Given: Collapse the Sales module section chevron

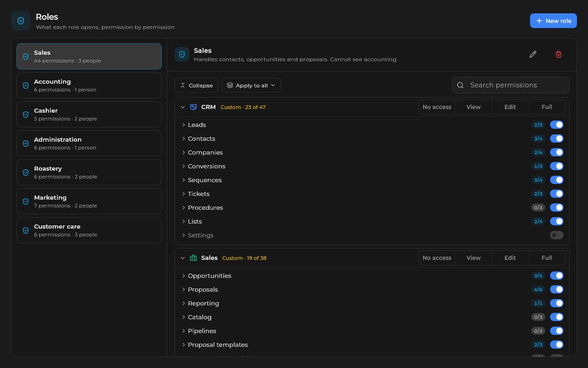Looking at the screenshot, I should [x=183, y=258].
